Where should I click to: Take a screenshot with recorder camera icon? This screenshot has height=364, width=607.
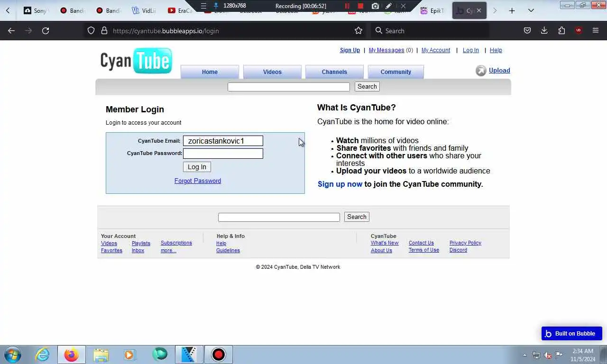[x=375, y=6]
